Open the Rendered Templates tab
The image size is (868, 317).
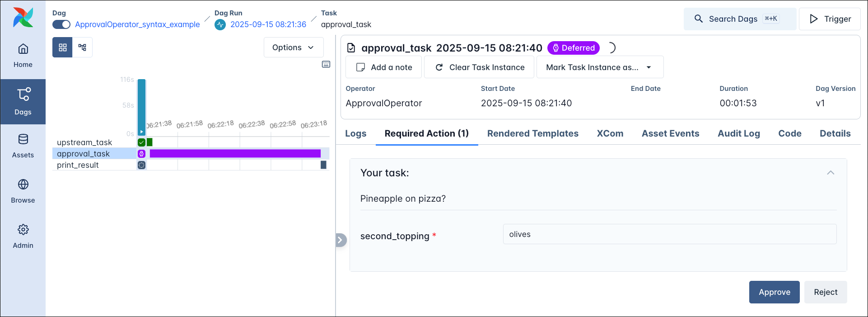532,133
